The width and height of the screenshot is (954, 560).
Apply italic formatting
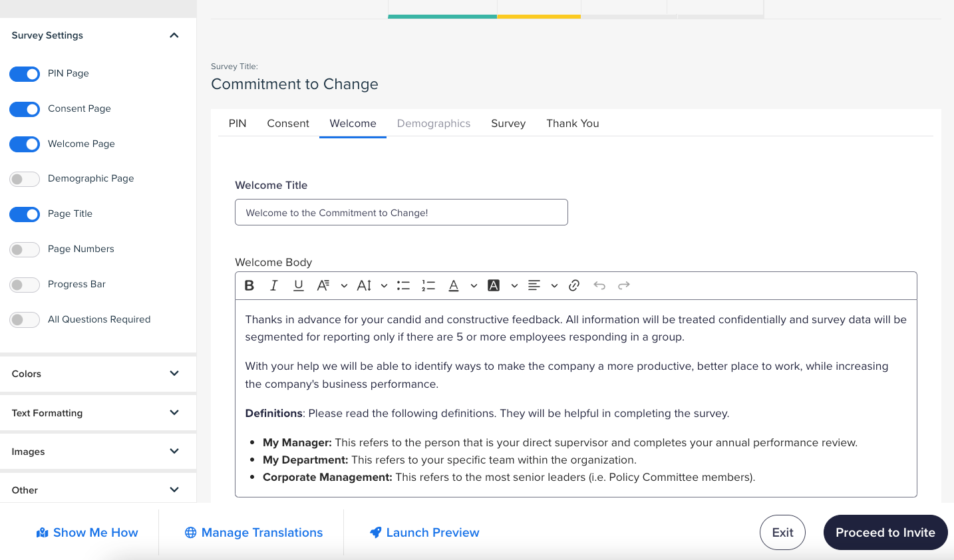[x=273, y=285]
